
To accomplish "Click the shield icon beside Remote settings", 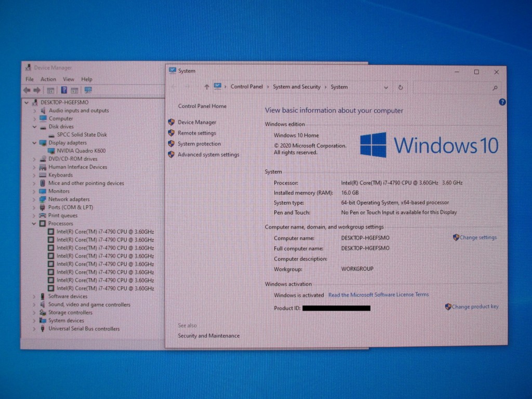I will tap(171, 132).
